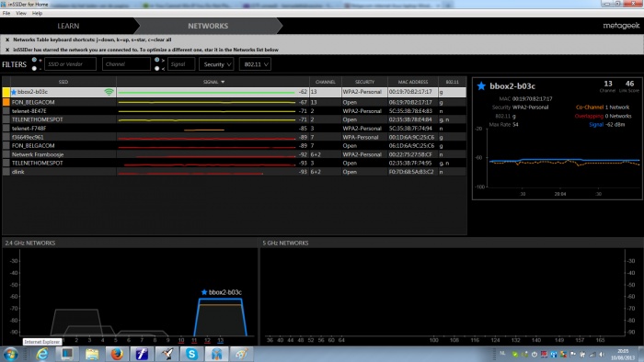Viewport: 644px width, 362px height.
Task: Dismiss the keyboard shortcuts tip with X
Action: 7,40
